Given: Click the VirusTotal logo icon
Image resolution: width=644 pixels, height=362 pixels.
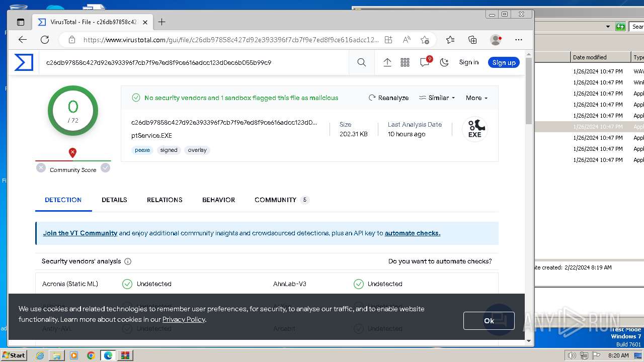Looking at the screenshot, I should tap(24, 62).
